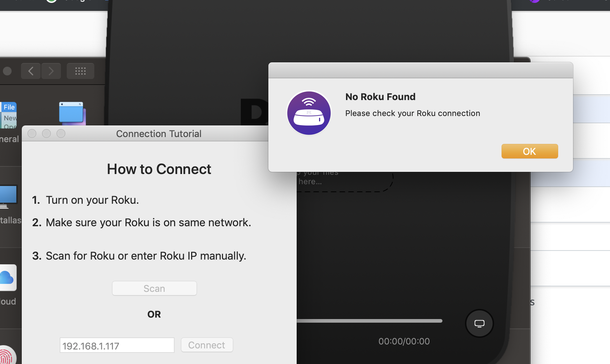Go back in System Preferences window
The image size is (610, 364).
(x=30, y=71)
